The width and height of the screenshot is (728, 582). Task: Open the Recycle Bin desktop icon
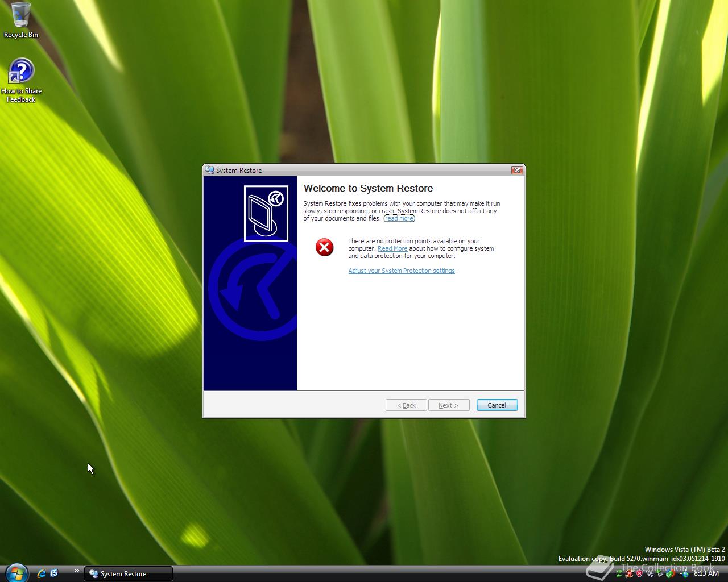click(21, 20)
